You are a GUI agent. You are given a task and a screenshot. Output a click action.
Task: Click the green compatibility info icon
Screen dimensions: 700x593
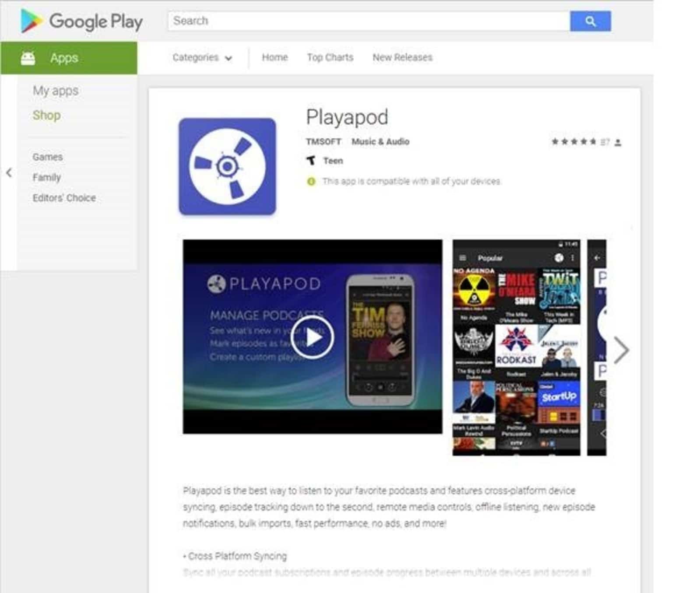pyautogui.click(x=311, y=181)
